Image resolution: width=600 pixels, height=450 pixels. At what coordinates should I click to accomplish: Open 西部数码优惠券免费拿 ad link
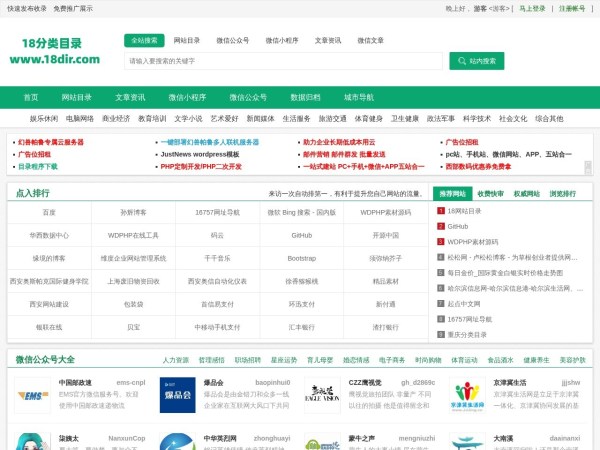coord(478,166)
